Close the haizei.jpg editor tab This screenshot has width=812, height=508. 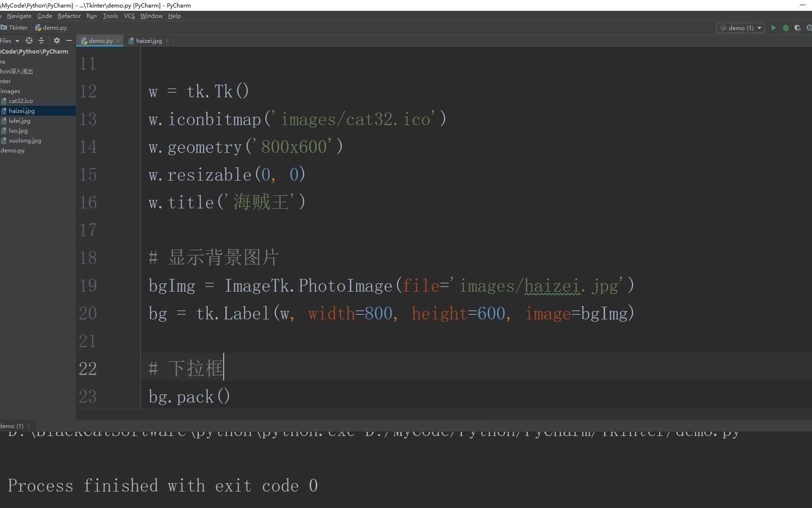pyautogui.click(x=167, y=40)
